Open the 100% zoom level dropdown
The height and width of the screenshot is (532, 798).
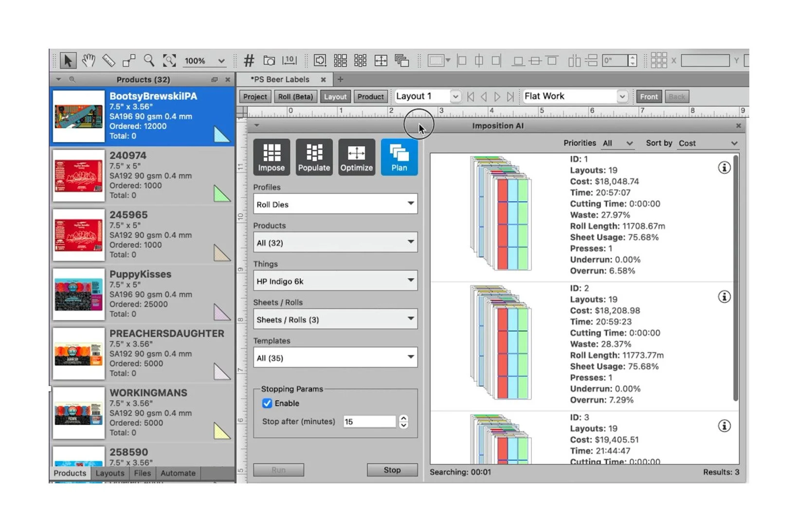[x=204, y=61]
